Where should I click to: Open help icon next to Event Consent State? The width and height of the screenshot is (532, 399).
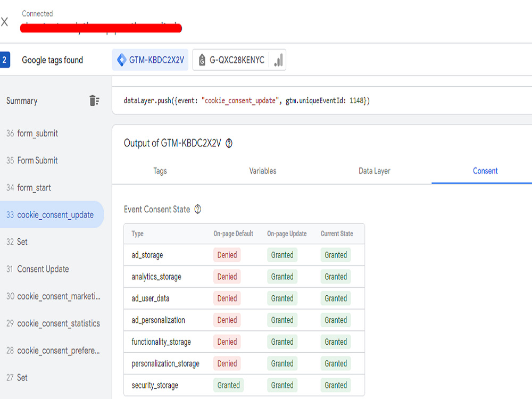pos(198,209)
